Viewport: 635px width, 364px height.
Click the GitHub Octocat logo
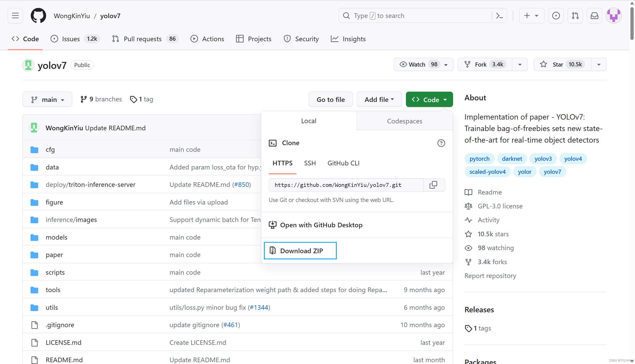tap(38, 16)
